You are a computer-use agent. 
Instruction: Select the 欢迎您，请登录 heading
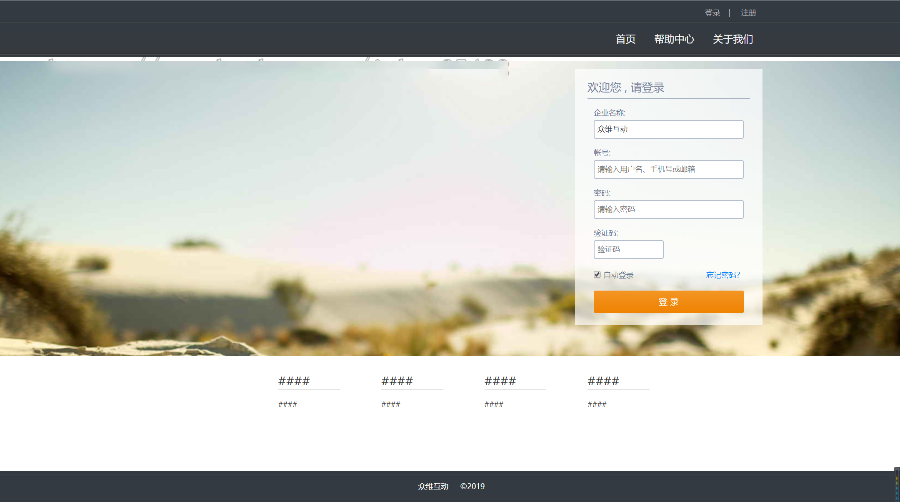pyautogui.click(x=626, y=88)
